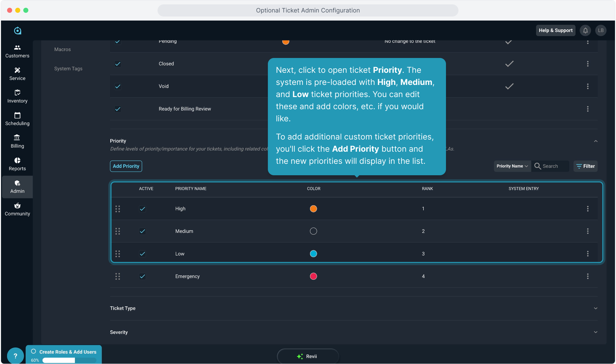Click the red Emergency color swatch
This screenshot has width=616, height=364.
pyautogui.click(x=313, y=276)
